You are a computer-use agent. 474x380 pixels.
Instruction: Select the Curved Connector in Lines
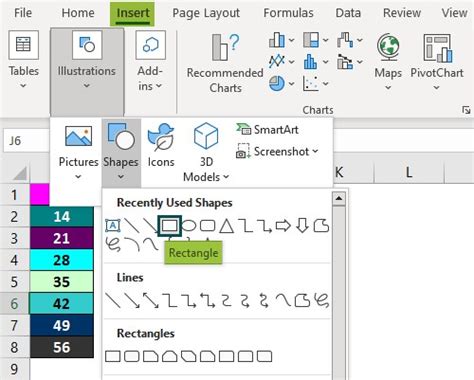click(226, 300)
